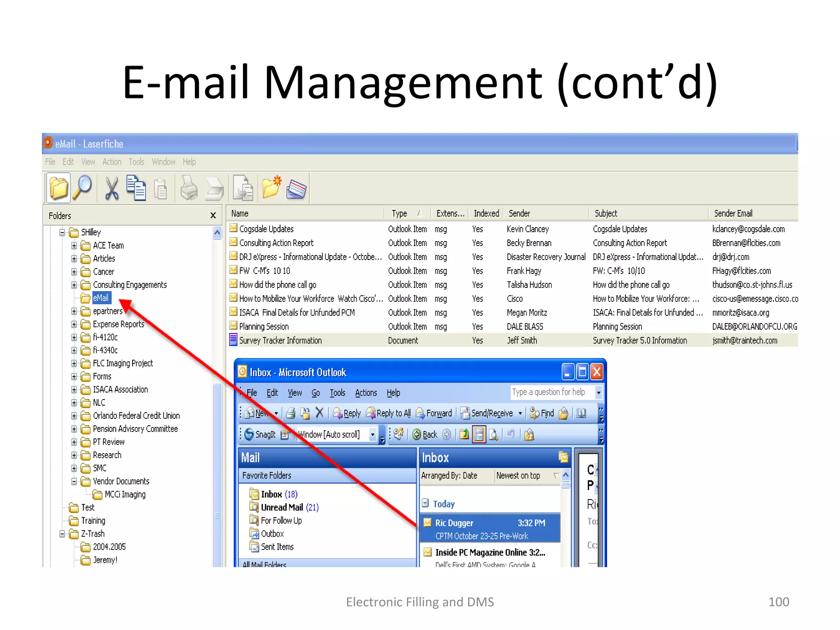Select the Orlando Federal Credit Union folder
This screenshot has width=840, height=630.
[x=136, y=416]
